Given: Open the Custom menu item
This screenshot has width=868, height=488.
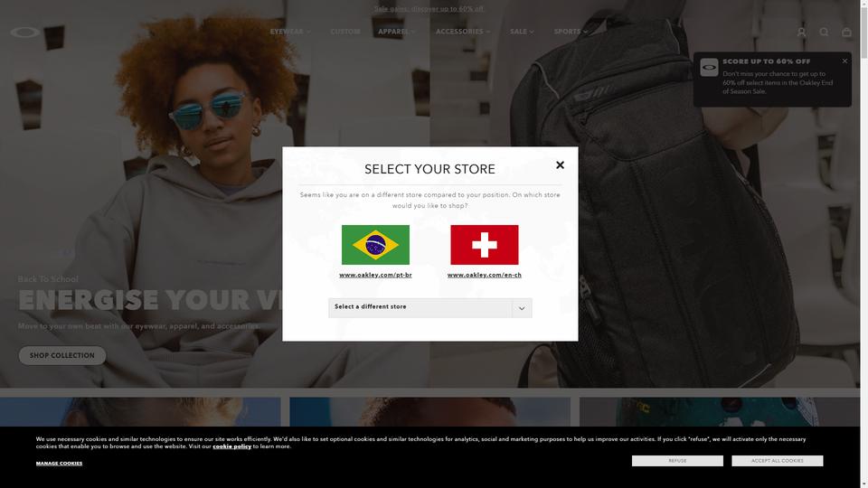Looking at the screenshot, I should click(x=345, y=32).
